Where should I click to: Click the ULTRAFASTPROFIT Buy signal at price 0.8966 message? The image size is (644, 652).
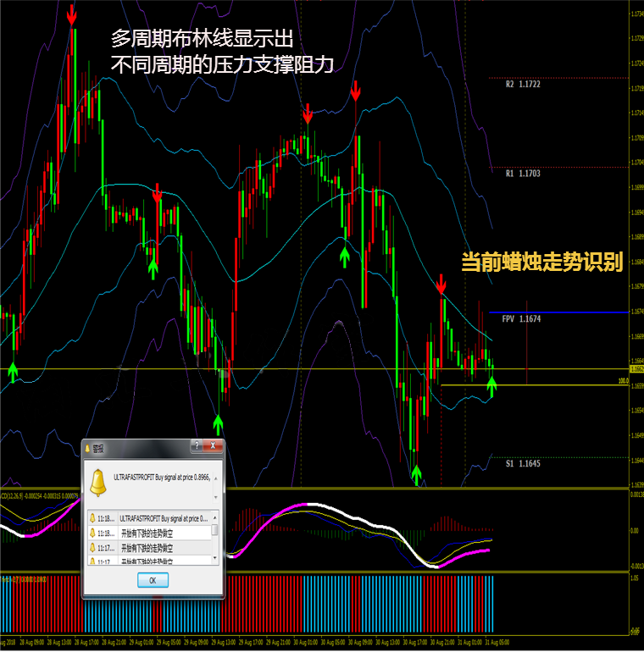pos(162,478)
